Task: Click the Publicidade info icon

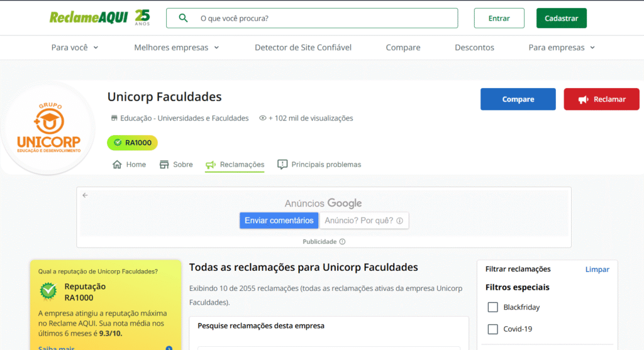Action: point(342,241)
